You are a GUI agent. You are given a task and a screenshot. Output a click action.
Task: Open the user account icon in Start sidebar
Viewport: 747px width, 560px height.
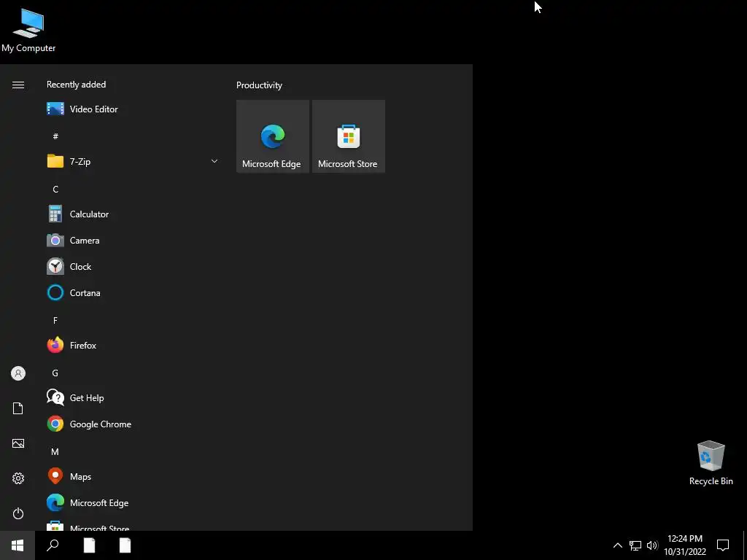pos(18,373)
